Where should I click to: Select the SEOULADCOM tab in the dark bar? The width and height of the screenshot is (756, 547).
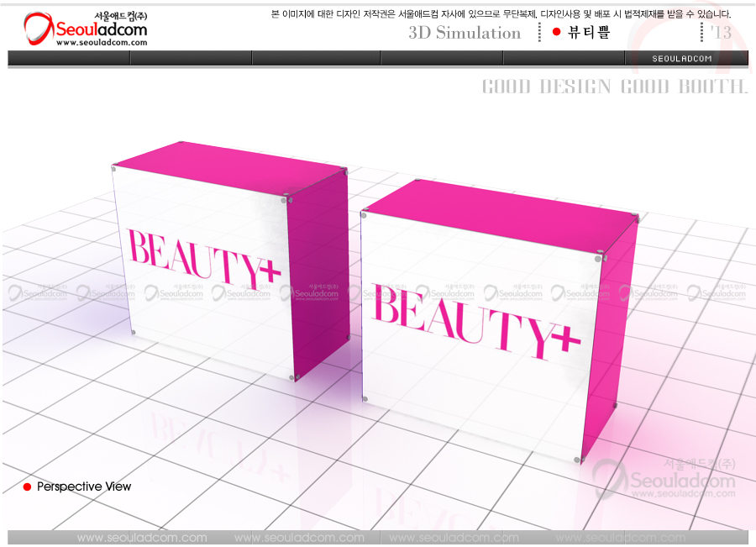click(x=682, y=58)
